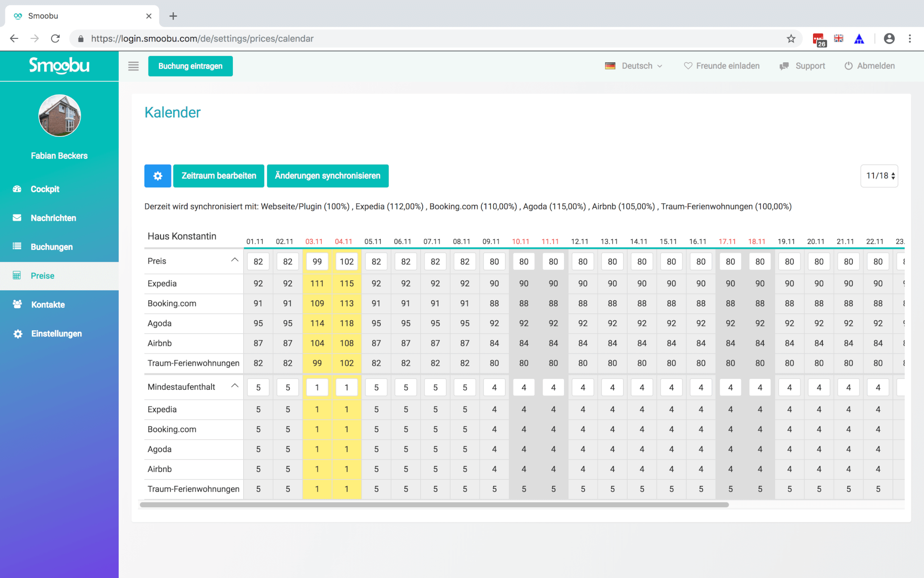Click the German flag language icon

coord(610,65)
